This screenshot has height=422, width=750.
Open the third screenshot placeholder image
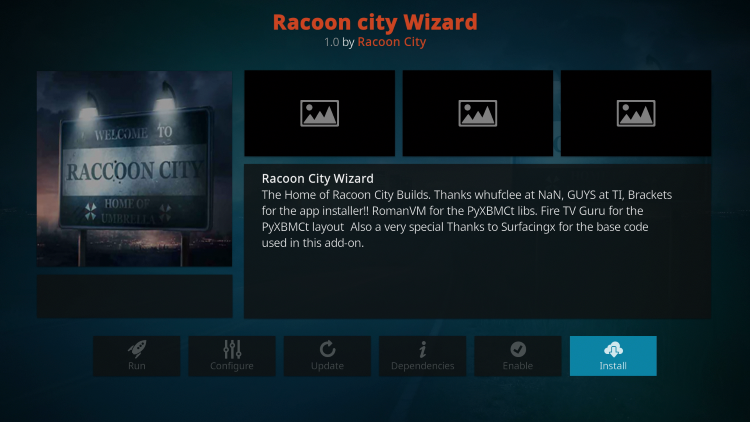[x=636, y=113]
